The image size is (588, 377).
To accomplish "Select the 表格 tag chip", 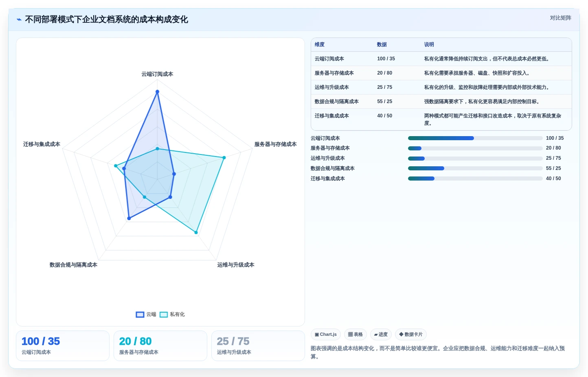I will (355, 335).
